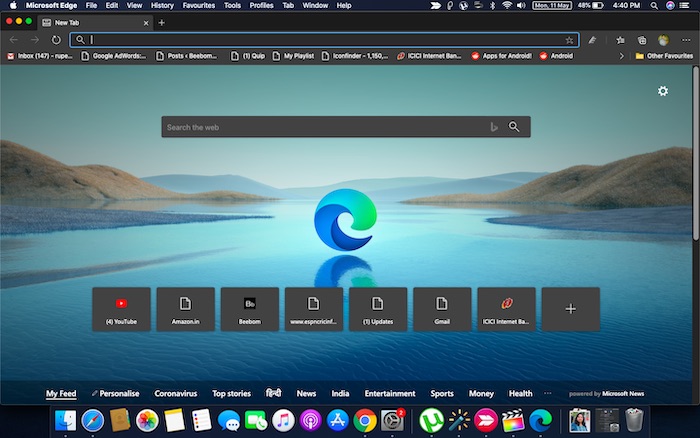Add a new quick link tile

click(x=571, y=309)
